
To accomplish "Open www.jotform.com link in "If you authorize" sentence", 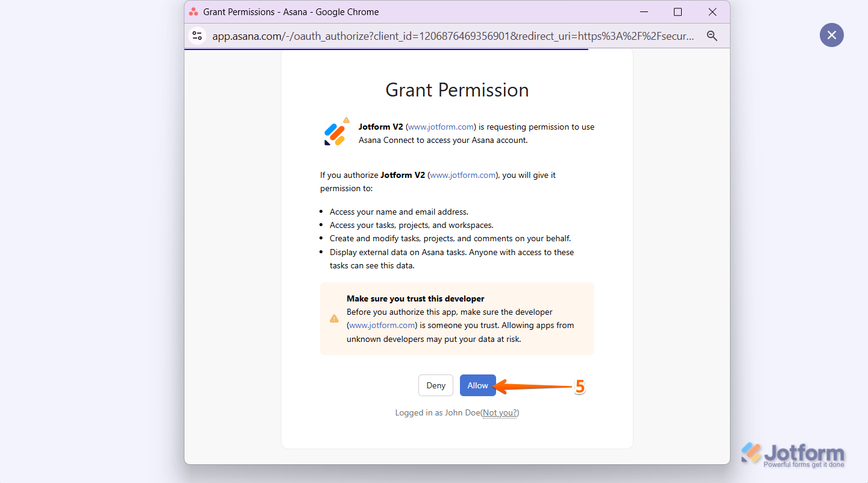I will coord(463,175).
